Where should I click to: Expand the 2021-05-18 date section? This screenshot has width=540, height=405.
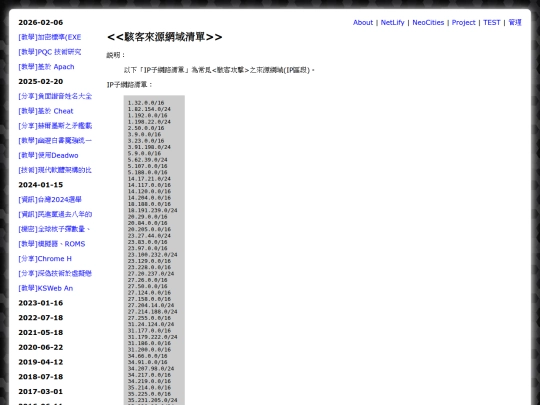point(41,333)
